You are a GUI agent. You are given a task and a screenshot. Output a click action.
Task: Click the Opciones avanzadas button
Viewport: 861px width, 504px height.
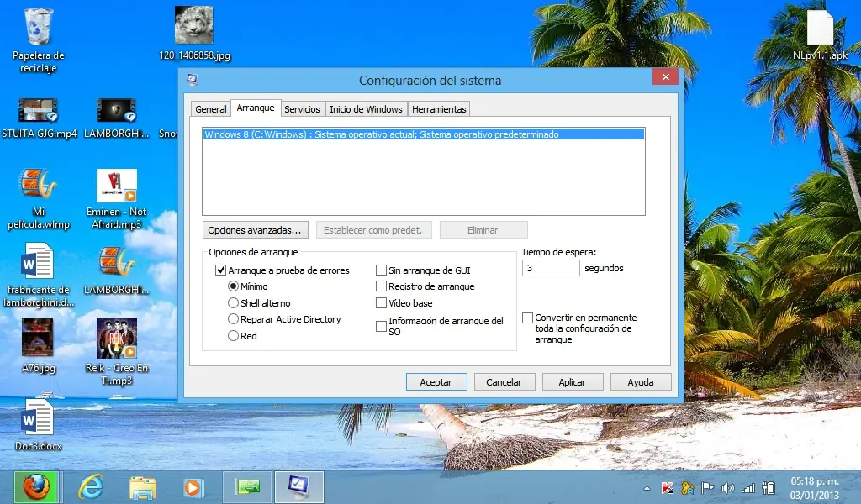[x=255, y=229]
